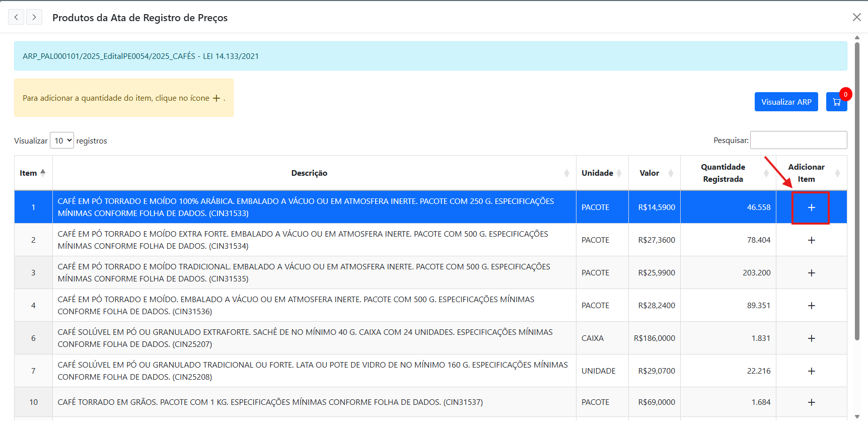
Task: Add item 6 café solúvel extraforte
Action: [x=811, y=338]
